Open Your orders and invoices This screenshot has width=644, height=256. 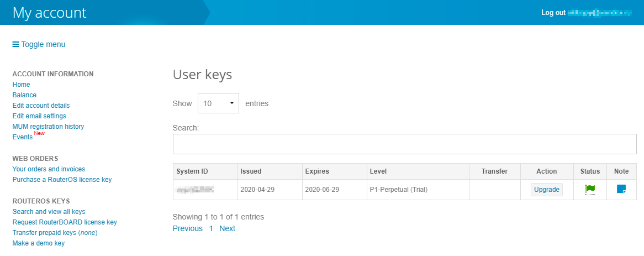pyautogui.click(x=49, y=169)
